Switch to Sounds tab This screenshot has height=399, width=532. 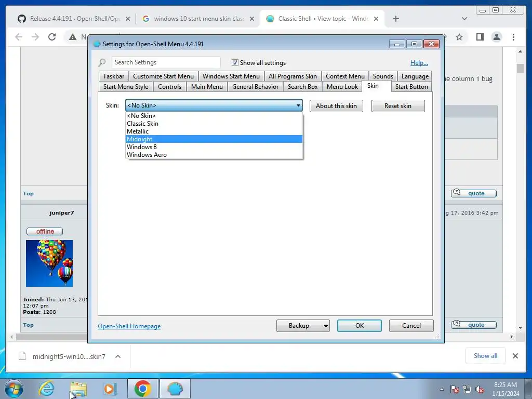pyautogui.click(x=383, y=76)
